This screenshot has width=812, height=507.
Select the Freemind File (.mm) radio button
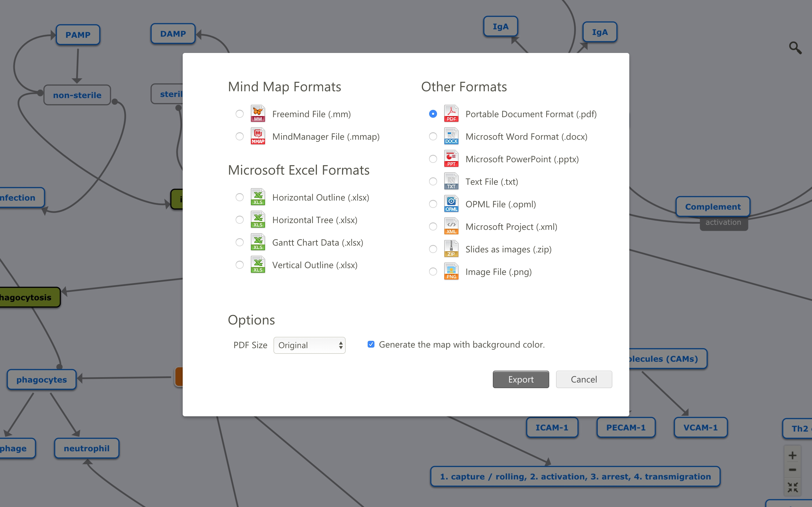pos(239,114)
